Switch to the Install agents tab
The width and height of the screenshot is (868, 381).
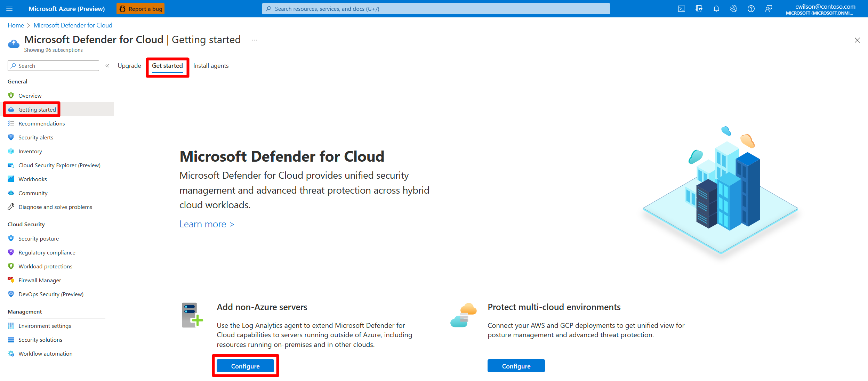[211, 66]
